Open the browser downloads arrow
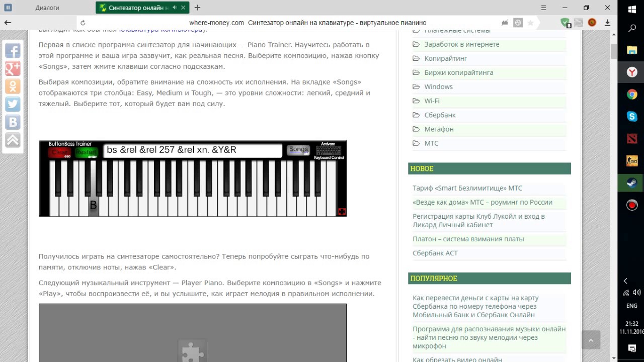Image resolution: width=644 pixels, height=362 pixels. [607, 23]
